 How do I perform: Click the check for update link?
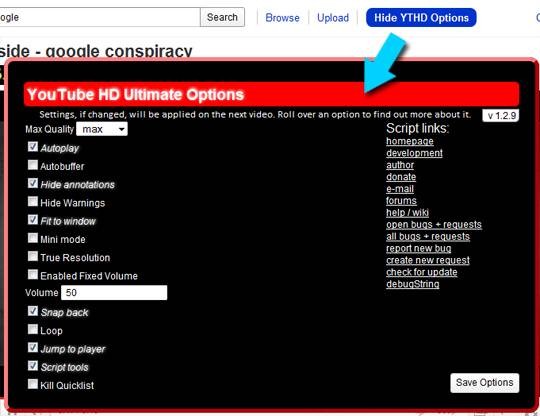pyautogui.click(x=422, y=272)
